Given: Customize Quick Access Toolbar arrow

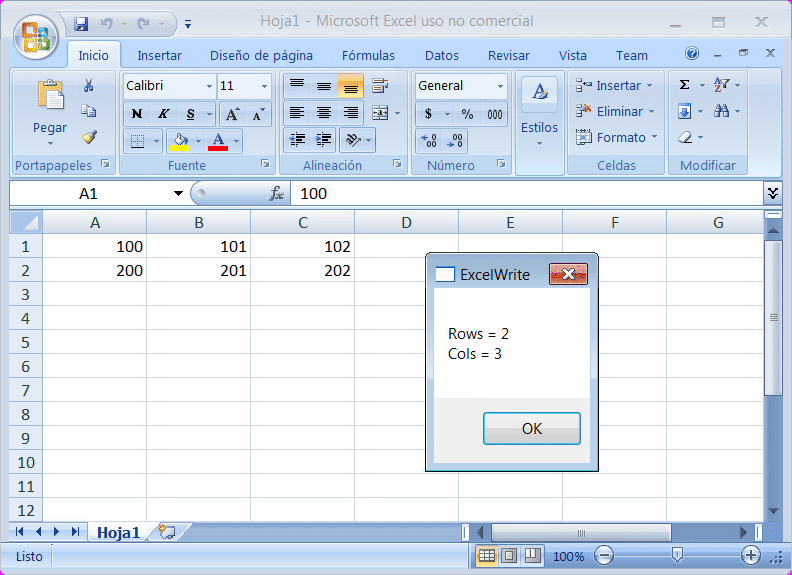Looking at the screenshot, I should coord(188,24).
